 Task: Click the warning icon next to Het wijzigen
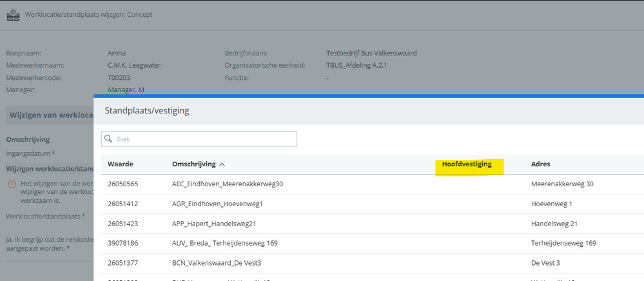click(x=12, y=184)
